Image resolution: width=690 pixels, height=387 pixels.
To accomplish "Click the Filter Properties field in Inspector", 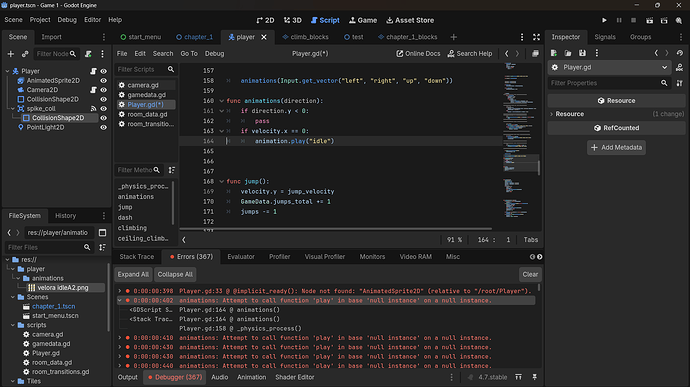I will [x=609, y=83].
